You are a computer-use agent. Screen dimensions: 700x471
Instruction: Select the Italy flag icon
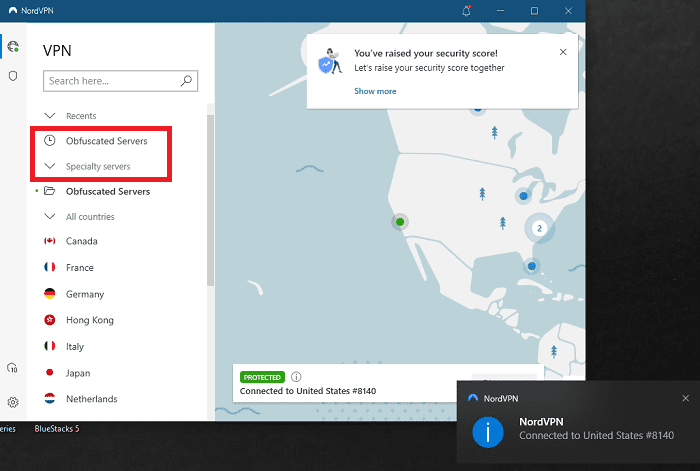50,346
